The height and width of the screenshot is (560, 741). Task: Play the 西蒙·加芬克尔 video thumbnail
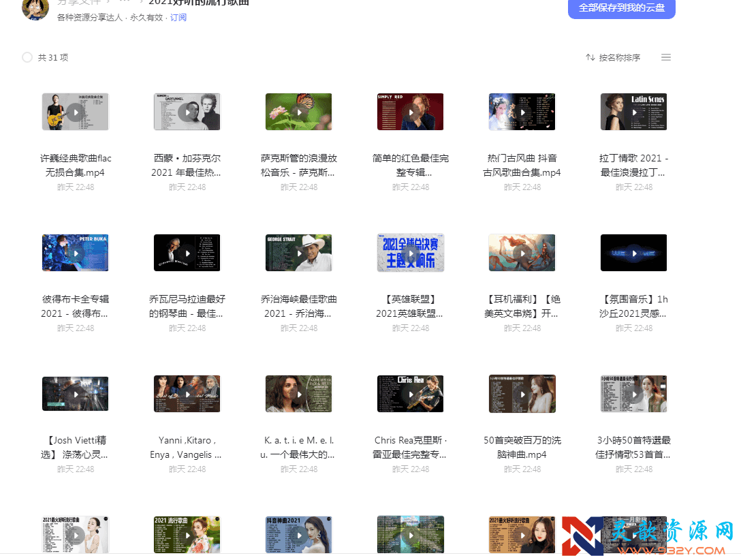187,112
